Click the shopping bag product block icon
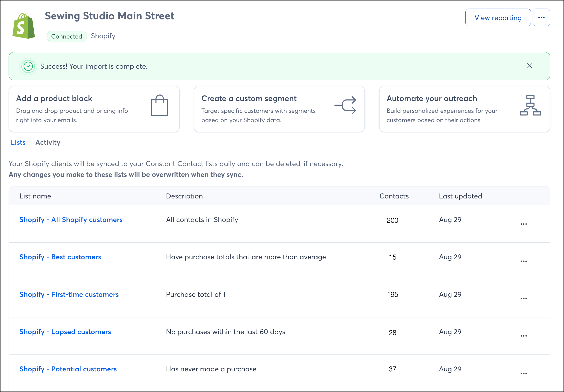 (x=160, y=105)
